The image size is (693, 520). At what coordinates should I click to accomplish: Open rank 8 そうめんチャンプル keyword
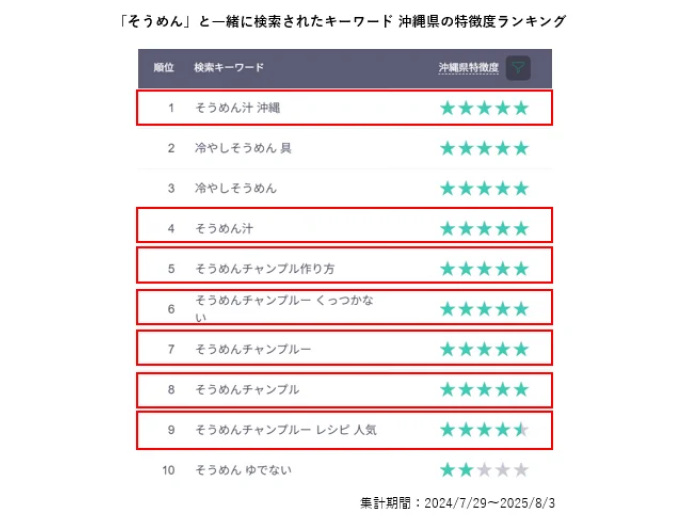(x=247, y=389)
